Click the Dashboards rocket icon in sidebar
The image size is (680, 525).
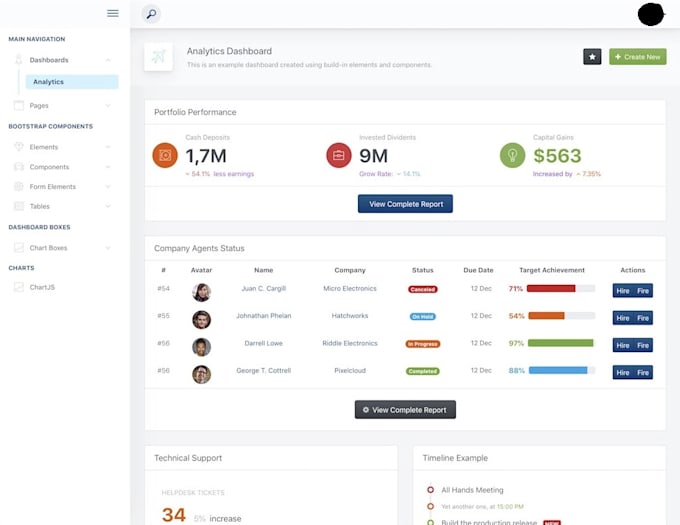(19, 60)
